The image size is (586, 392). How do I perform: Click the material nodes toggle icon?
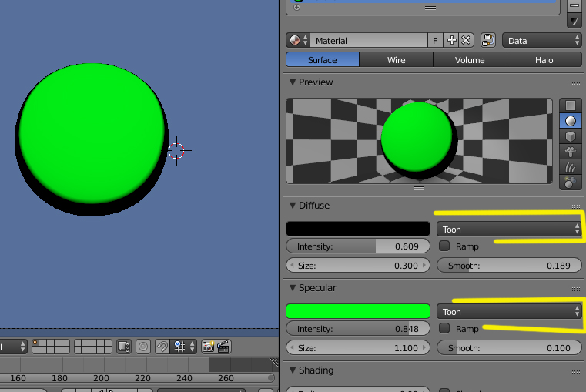[487, 40]
